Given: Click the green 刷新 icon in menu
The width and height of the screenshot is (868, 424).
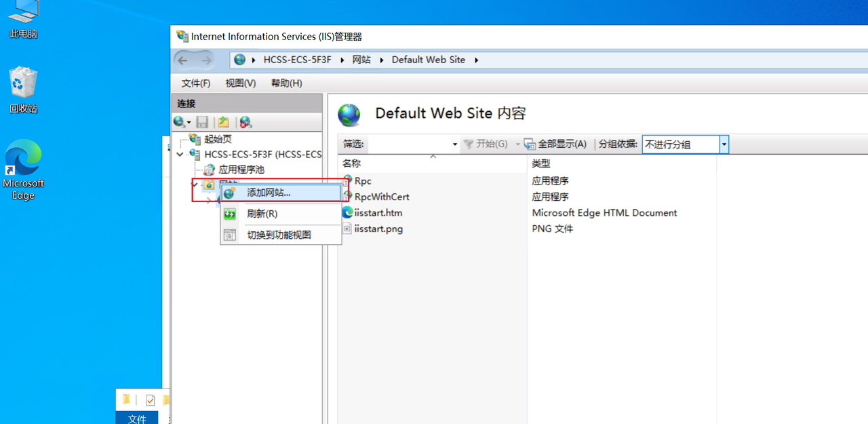Looking at the screenshot, I should pyautogui.click(x=230, y=214).
